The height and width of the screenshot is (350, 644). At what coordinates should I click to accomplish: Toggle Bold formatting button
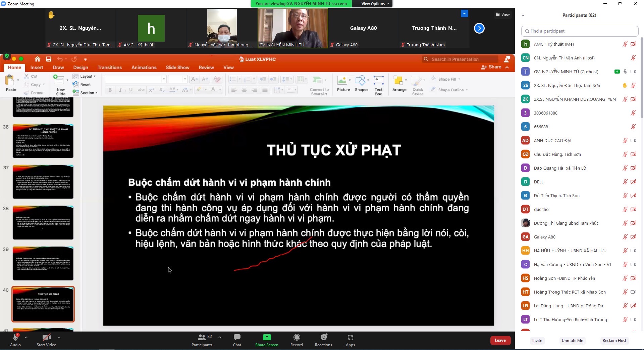click(x=110, y=90)
